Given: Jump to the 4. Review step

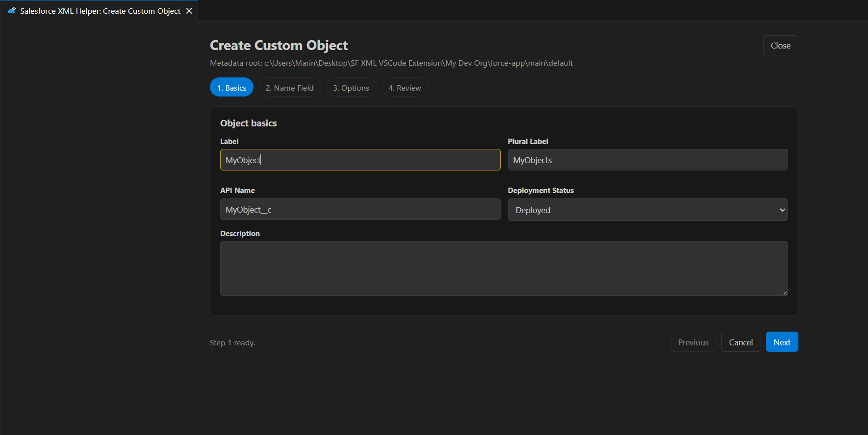Looking at the screenshot, I should (405, 87).
